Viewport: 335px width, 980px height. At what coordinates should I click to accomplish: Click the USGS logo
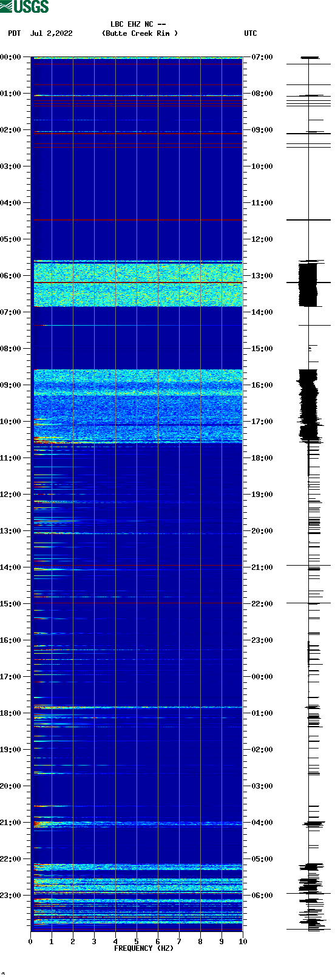(24, 7)
